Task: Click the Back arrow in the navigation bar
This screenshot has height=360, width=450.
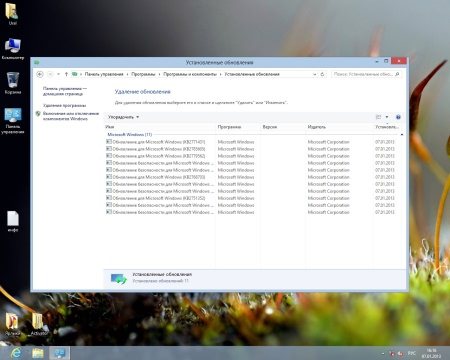Action: pyautogui.click(x=40, y=74)
